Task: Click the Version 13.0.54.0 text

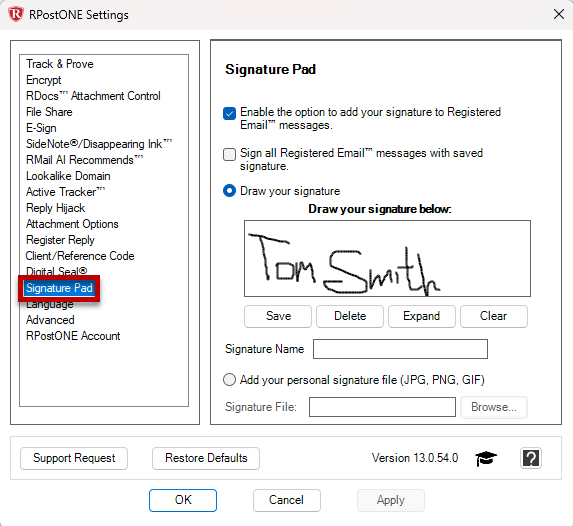Action: point(415,458)
